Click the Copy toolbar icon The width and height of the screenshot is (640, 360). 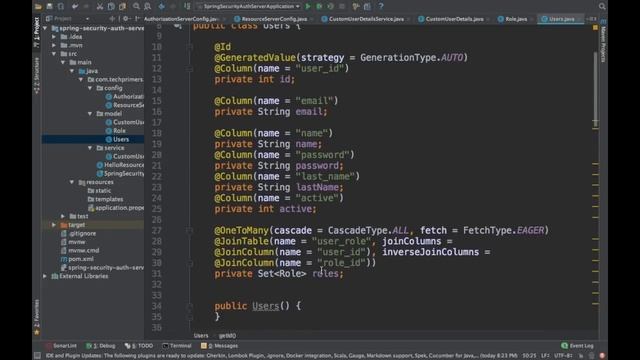111,6
